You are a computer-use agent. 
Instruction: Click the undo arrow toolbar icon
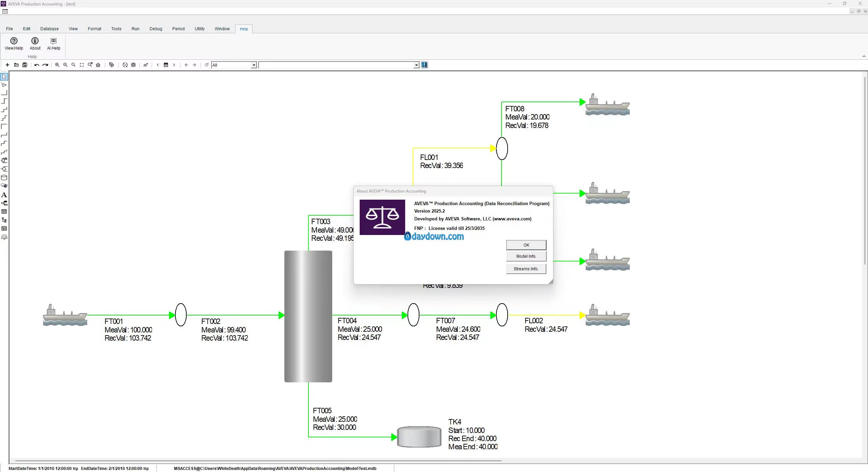[x=37, y=65]
